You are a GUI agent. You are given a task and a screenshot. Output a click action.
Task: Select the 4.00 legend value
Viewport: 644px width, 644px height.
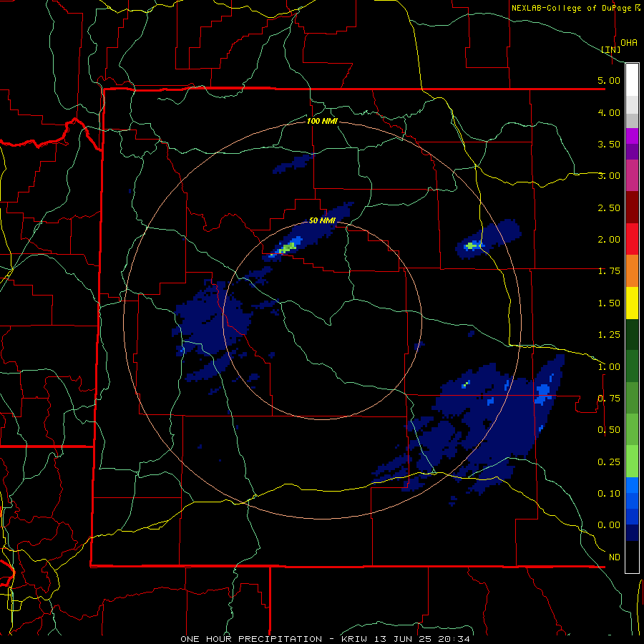(609, 112)
